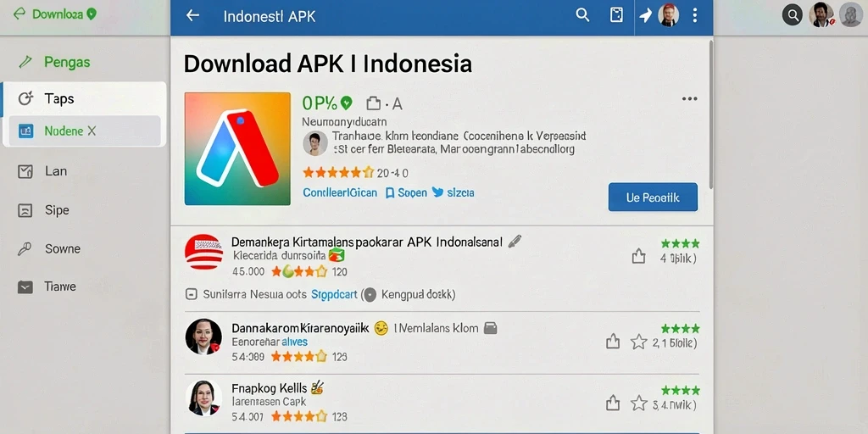Open search in the blue header
Screen dimensions: 868x434
tap(582, 15)
